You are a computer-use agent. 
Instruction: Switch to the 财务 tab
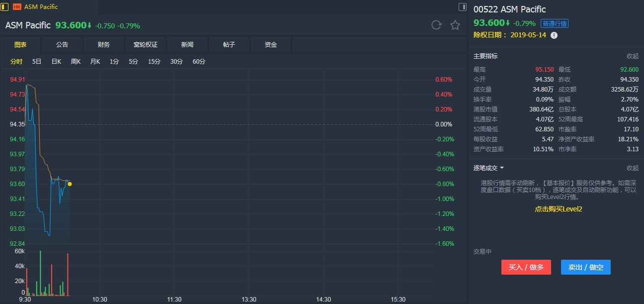(x=104, y=45)
